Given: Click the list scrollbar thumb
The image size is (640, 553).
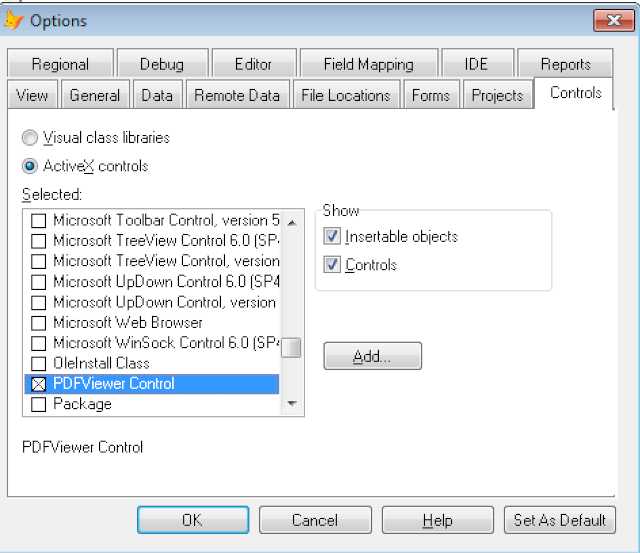Looking at the screenshot, I should point(291,347).
